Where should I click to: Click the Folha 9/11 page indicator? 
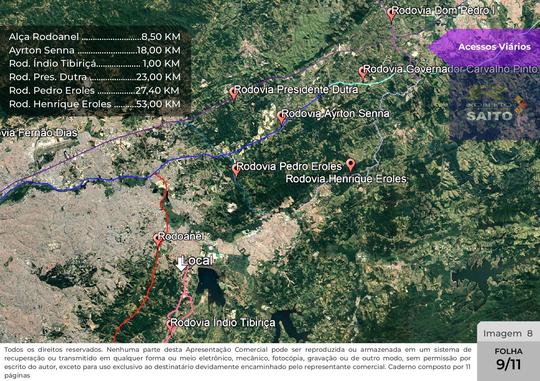508,359
